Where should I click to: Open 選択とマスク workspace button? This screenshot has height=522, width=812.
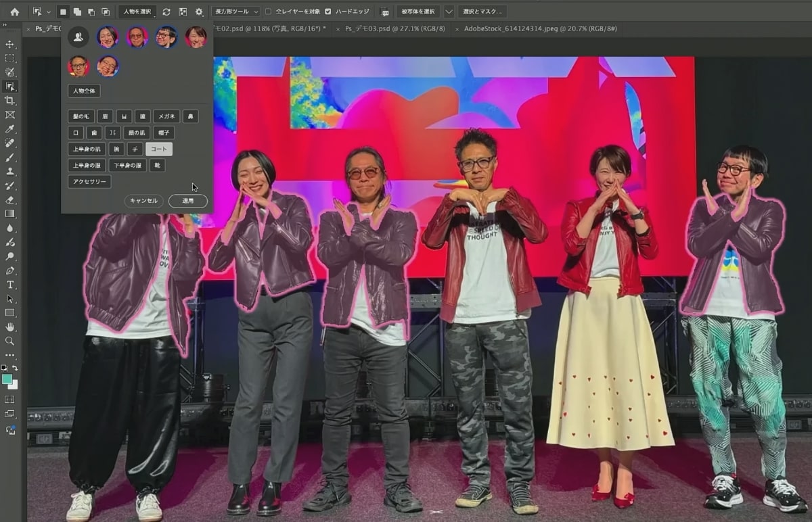pos(483,11)
